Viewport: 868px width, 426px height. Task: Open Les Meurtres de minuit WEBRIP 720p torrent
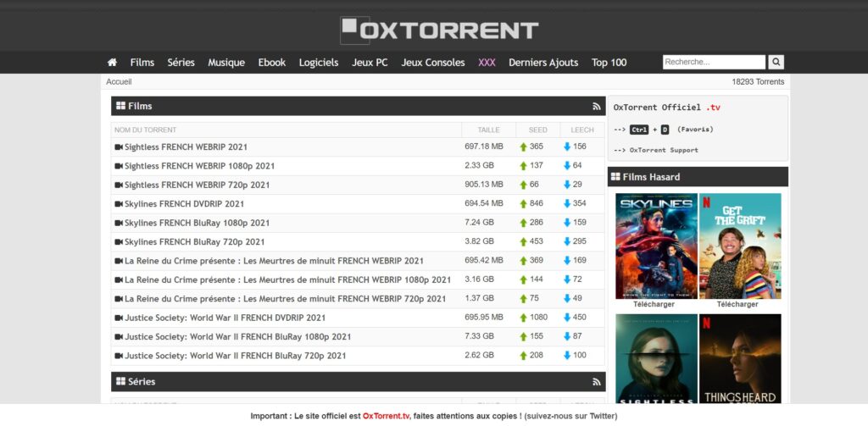(285, 299)
